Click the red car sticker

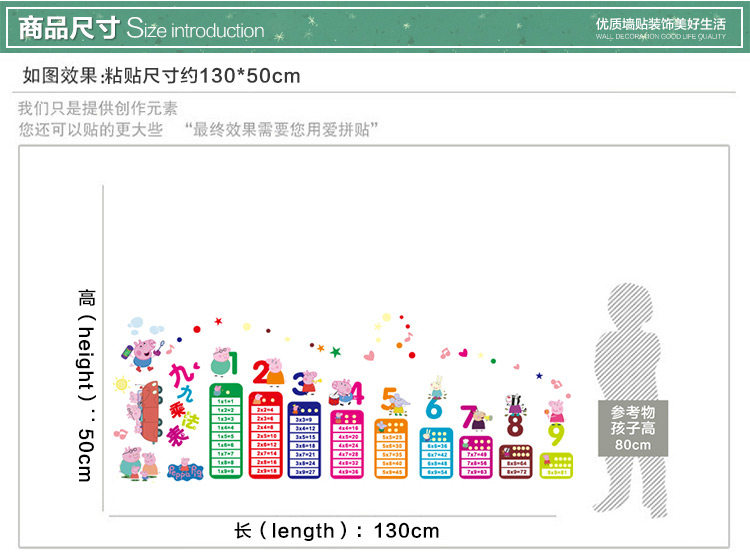tap(152, 412)
